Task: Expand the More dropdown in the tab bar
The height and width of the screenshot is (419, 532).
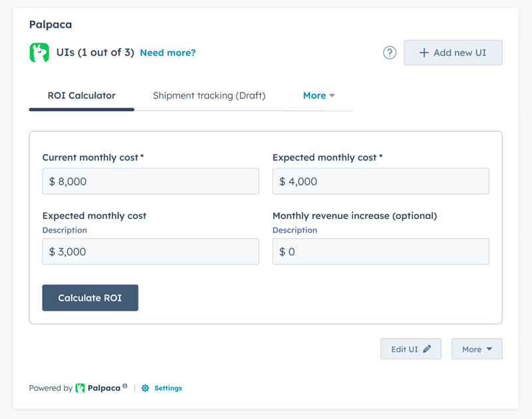Action: pyautogui.click(x=319, y=96)
